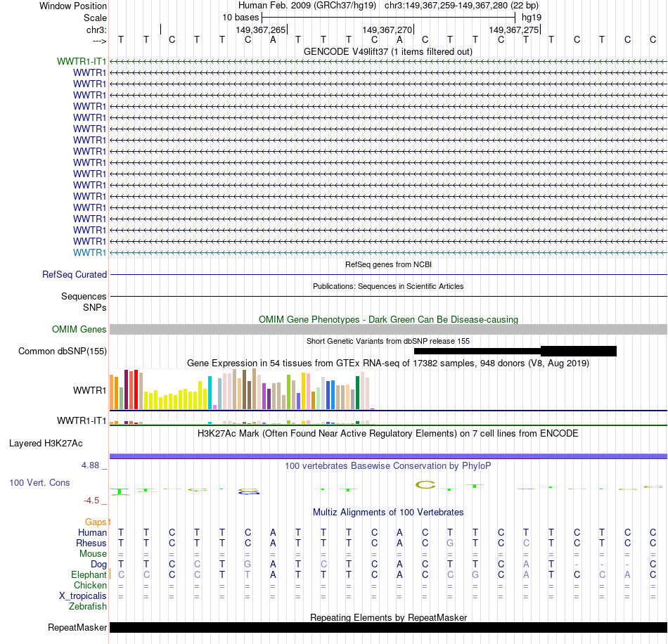Select the X_tropicalis alignment row label

click(x=83, y=596)
